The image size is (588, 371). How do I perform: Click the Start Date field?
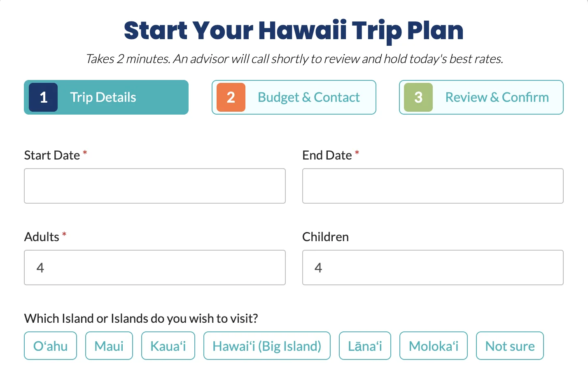155,186
